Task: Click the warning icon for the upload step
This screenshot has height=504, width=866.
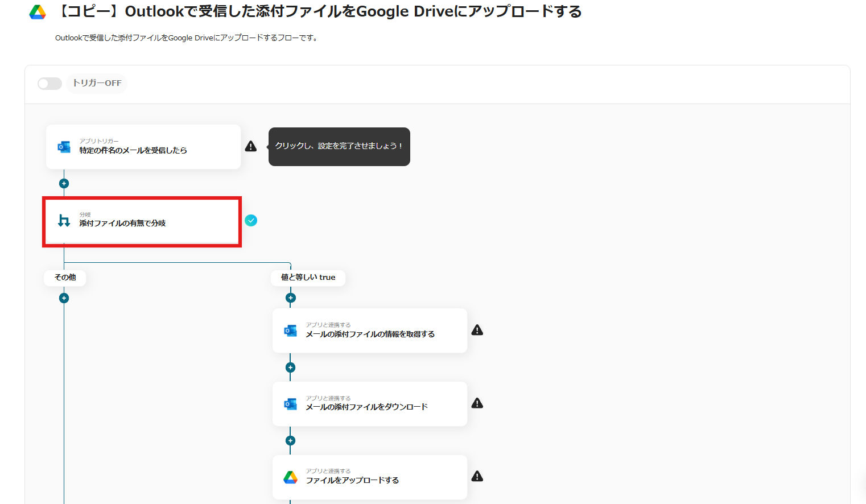Action: click(x=477, y=477)
